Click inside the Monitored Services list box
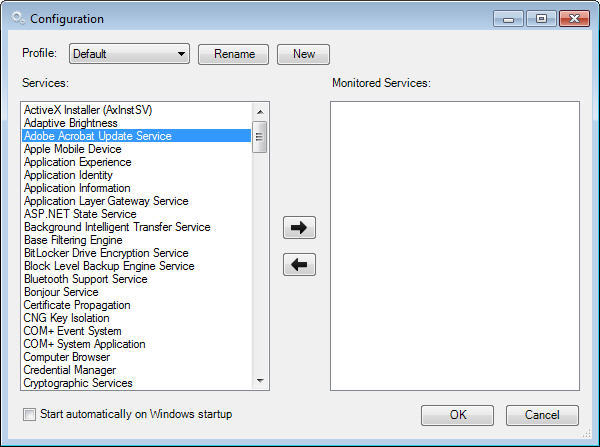The height and width of the screenshot is (447, 600). pyautogui.click(x=455, y=246)
